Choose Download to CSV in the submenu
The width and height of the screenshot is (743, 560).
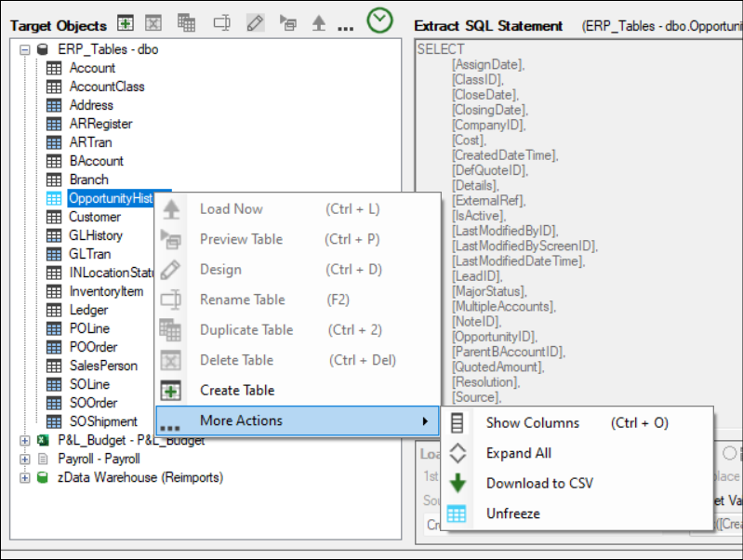tap(539, 484)
